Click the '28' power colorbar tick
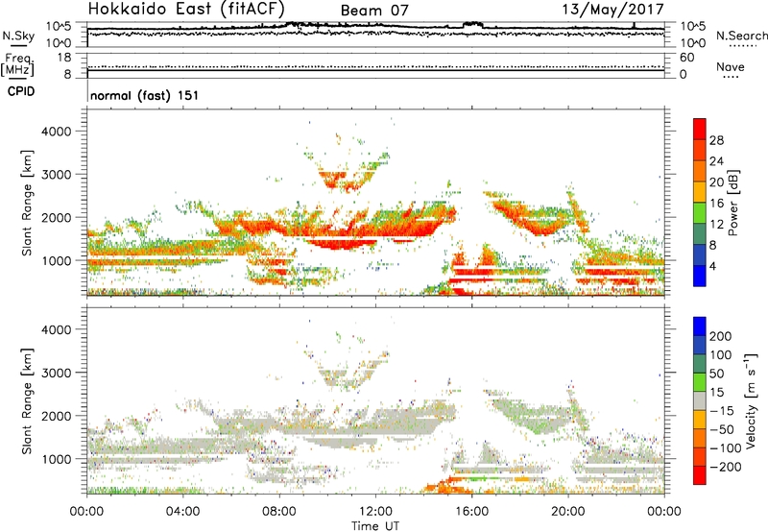This screenshot has width=768, height=532. coord(716,140)
